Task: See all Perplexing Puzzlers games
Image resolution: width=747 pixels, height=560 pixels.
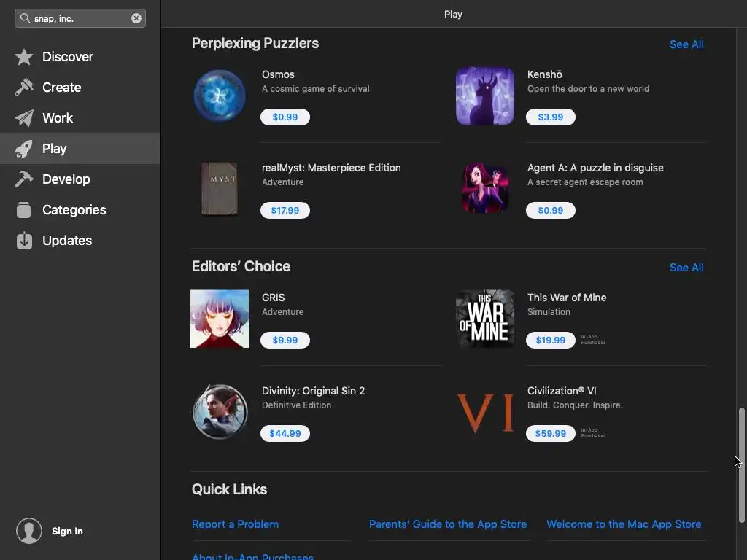Action: (x=686, y=44)
